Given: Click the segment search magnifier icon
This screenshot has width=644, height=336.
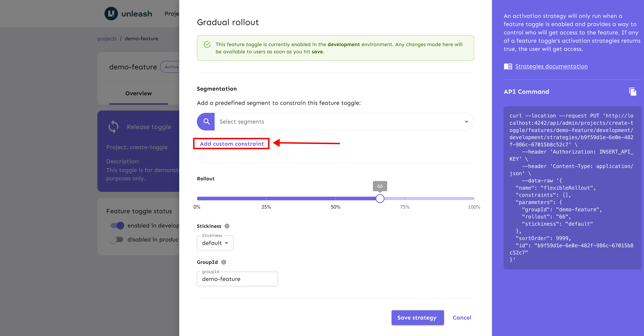Looking at the screenshot, I should [x=206, y=122].
